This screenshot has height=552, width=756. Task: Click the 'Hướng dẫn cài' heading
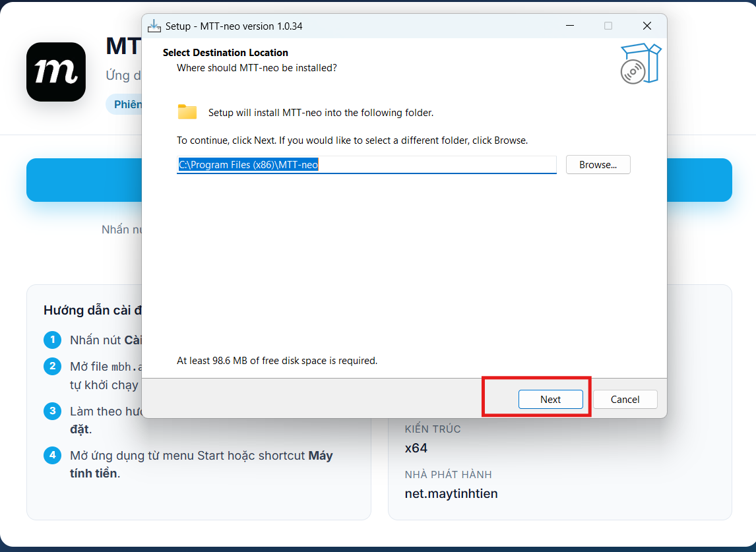(92, 310)
